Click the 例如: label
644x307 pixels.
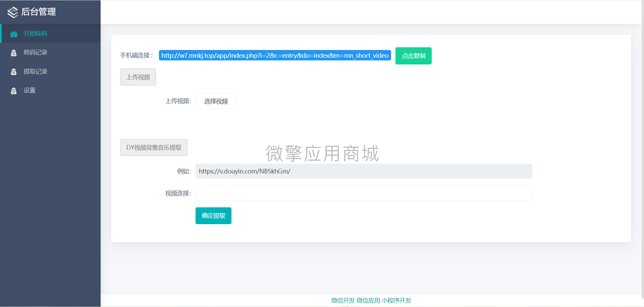[x=184, y=171]
